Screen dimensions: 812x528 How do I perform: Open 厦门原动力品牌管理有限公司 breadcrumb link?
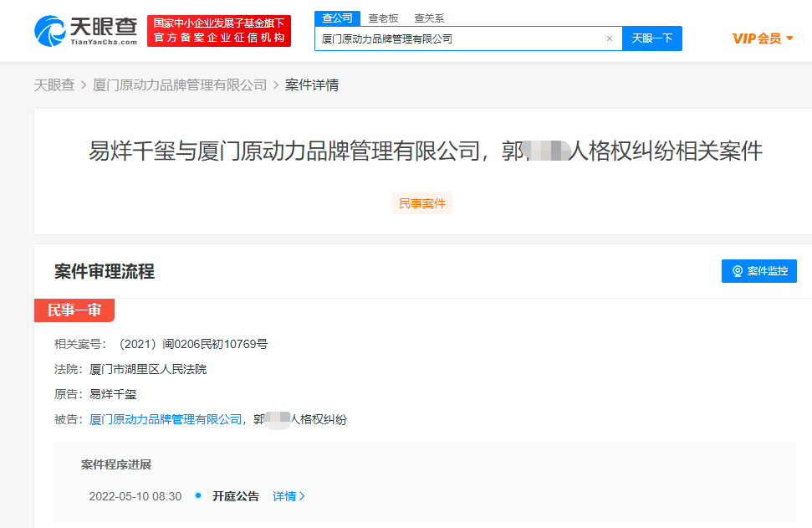(180, 85)
